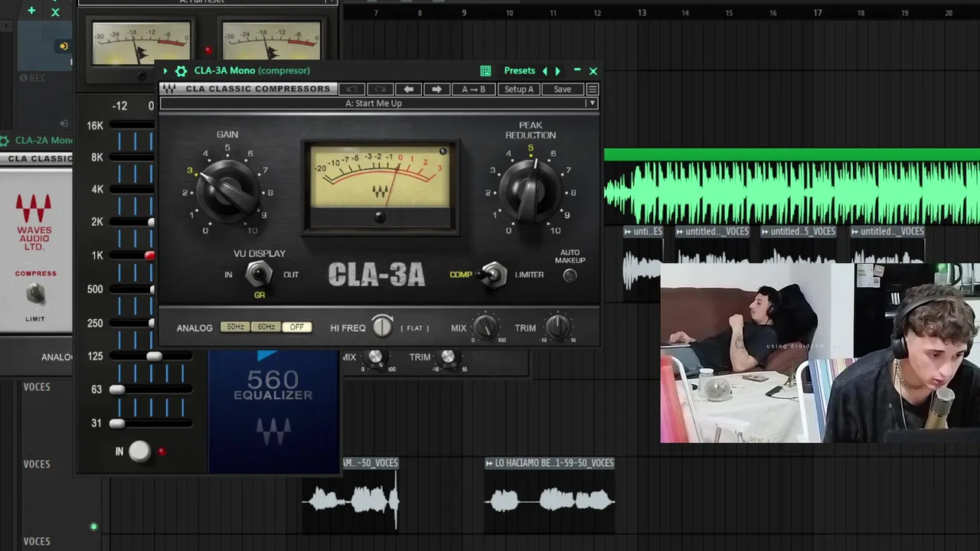Click the undo arrow in the Waves toolbar
The height and width of the screenshot is (551, 980).
coord(351,90)
